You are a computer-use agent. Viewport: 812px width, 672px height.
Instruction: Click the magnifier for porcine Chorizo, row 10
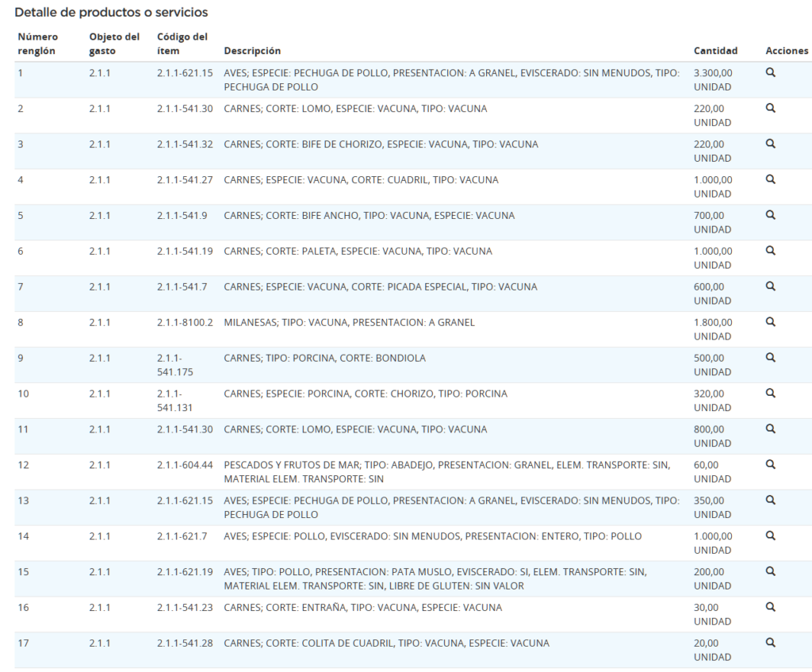[x=769, y=394]
